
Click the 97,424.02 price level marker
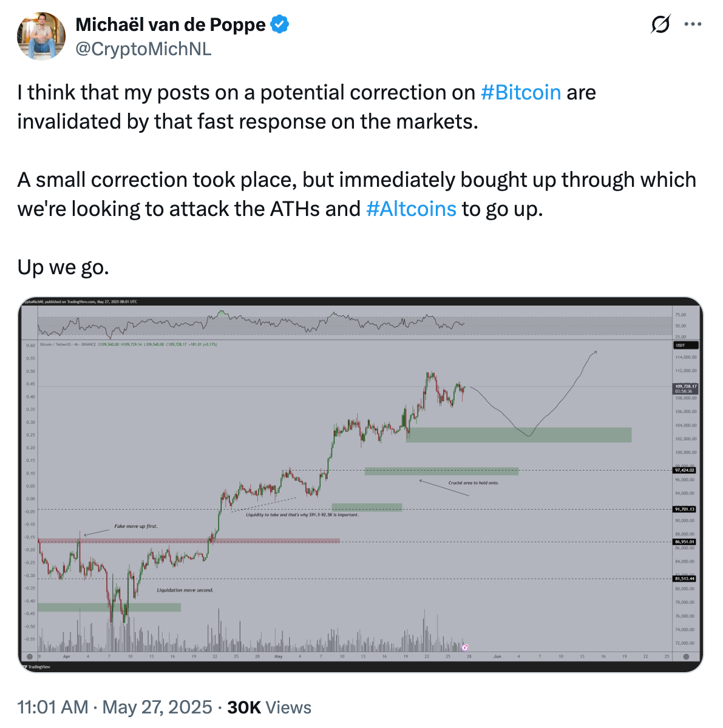[685, 470]
